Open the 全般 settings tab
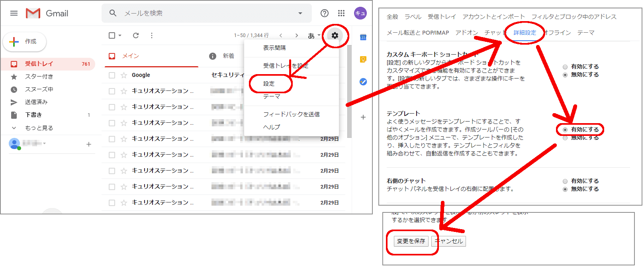The image size is (644, 267). [392, 16]
